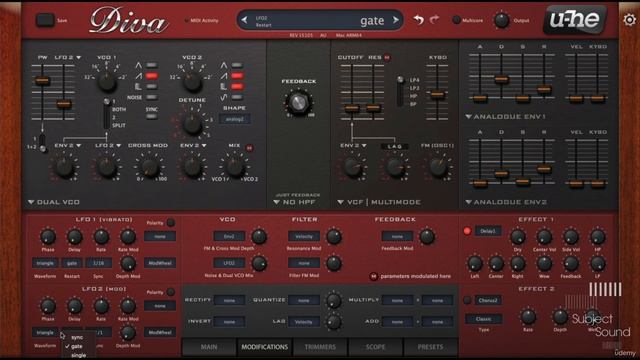Click the redo arrow in the header
640x360 pixels.
435,20
